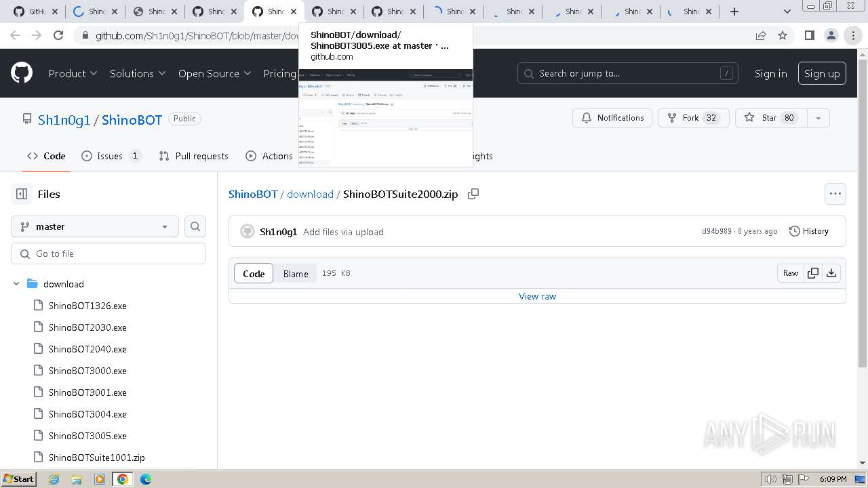
Task: Open the Sh1n0g1 owner link
Action: (x=64, y=120)
